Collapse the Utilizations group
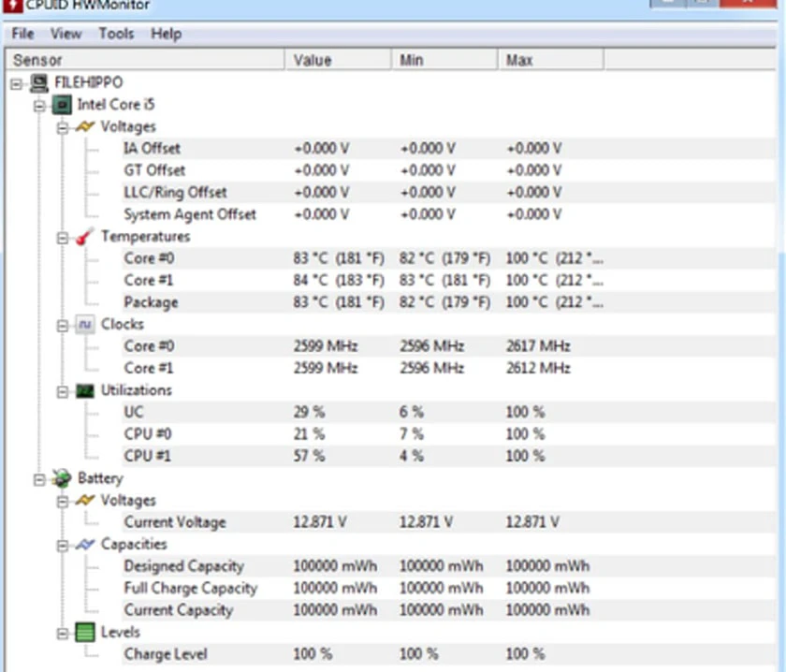Image resolution: width=786 pixels, height=672 pixels. (62, 391)
